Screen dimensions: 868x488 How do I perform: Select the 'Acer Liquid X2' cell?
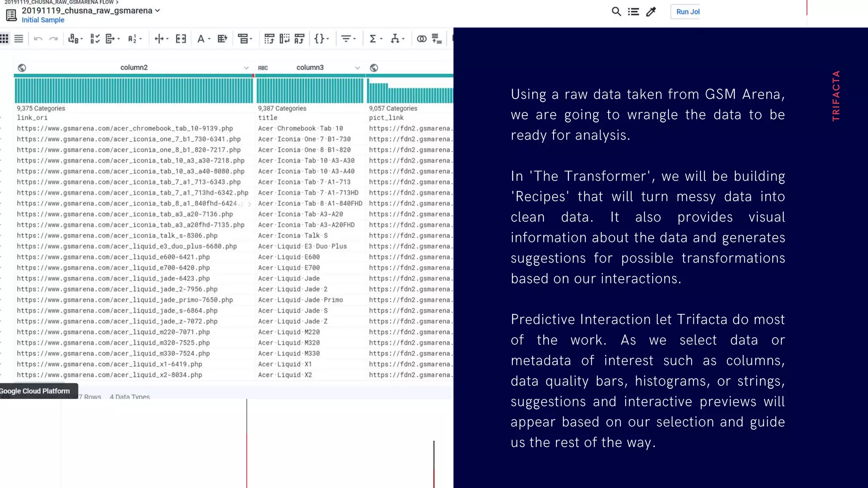(x=285, y=375)
